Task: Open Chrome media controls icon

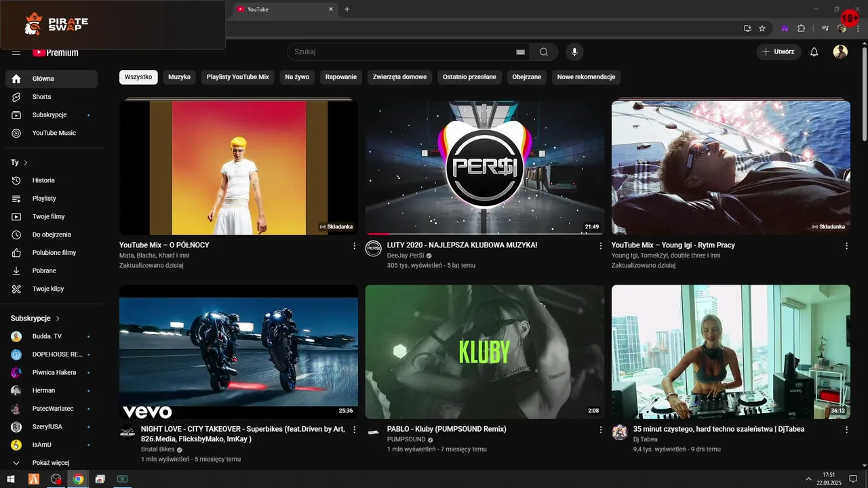Action: pos(825,28)
